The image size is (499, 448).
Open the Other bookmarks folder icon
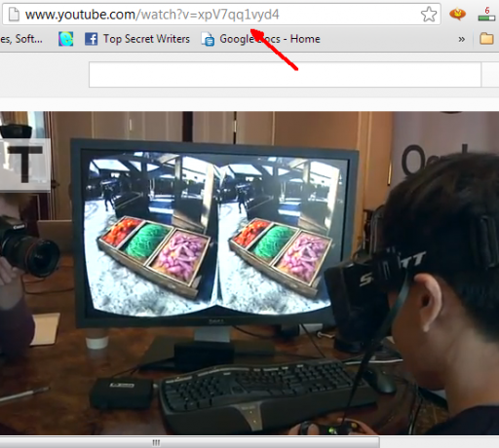(486, 39)
